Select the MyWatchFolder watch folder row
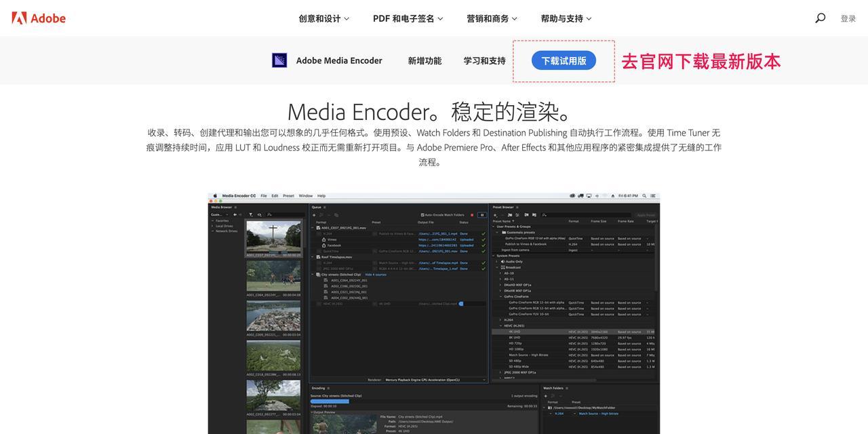The height and width of the screenshot is (434, 868). [600, 408]
